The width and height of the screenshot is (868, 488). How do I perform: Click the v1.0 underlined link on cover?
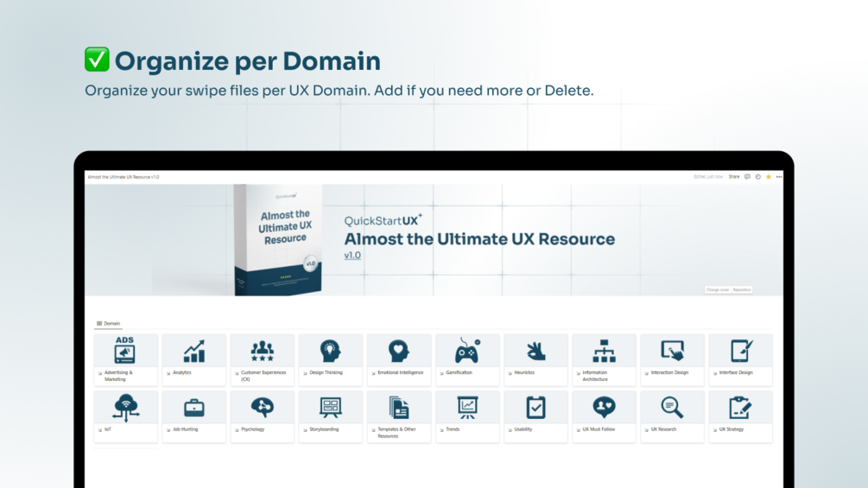[x=352, y=256]
